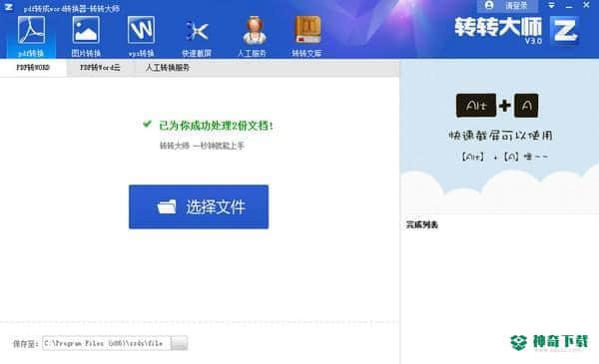
Task: Open the 转转文库 library book icon
Action: [306, 36]
